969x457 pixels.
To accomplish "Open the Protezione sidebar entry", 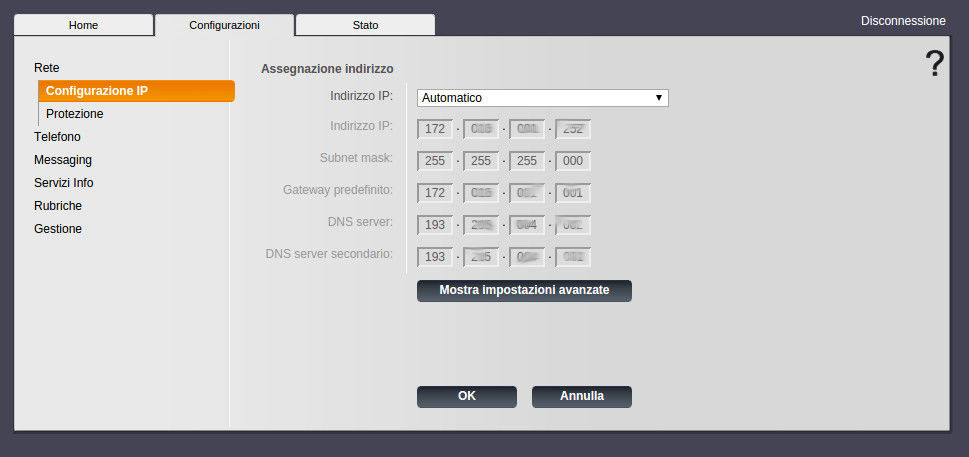I will (x=74, y=114).
